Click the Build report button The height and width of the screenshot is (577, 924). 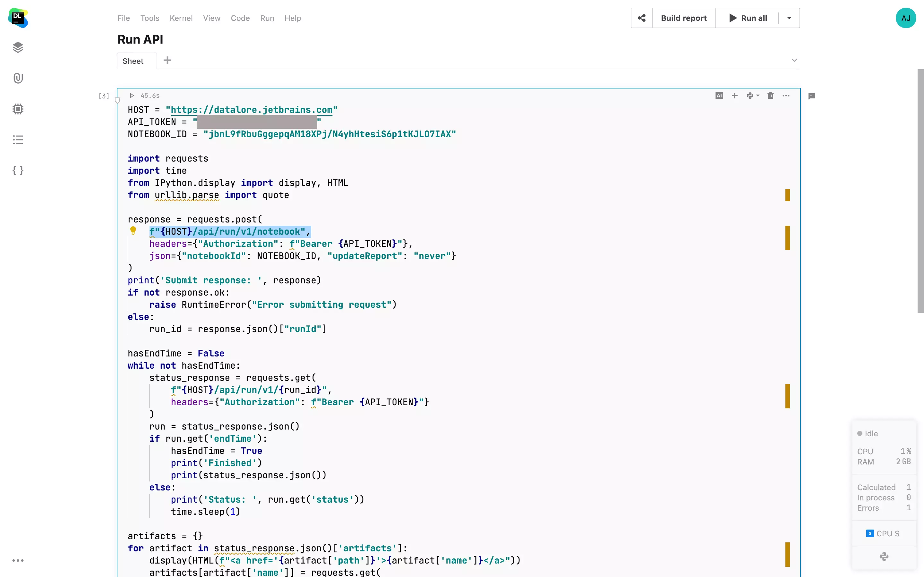(683, 18)
